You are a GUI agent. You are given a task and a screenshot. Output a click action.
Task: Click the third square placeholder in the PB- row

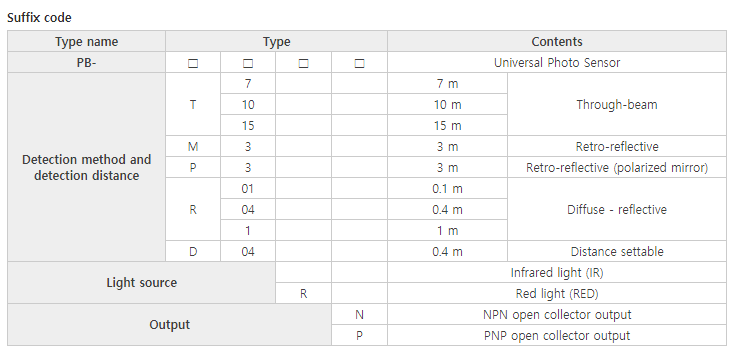[303, 63]
